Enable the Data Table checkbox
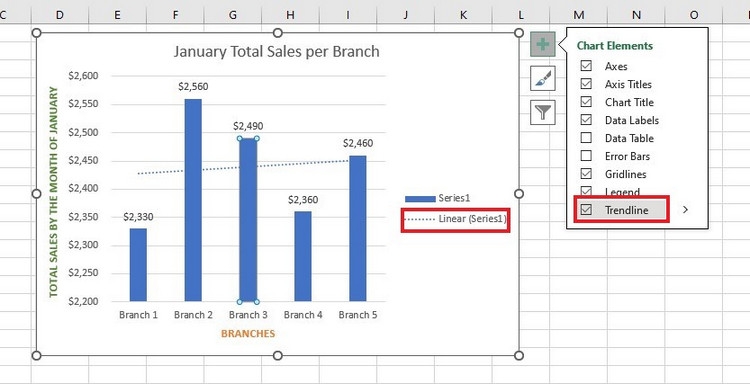 [586, 138]
